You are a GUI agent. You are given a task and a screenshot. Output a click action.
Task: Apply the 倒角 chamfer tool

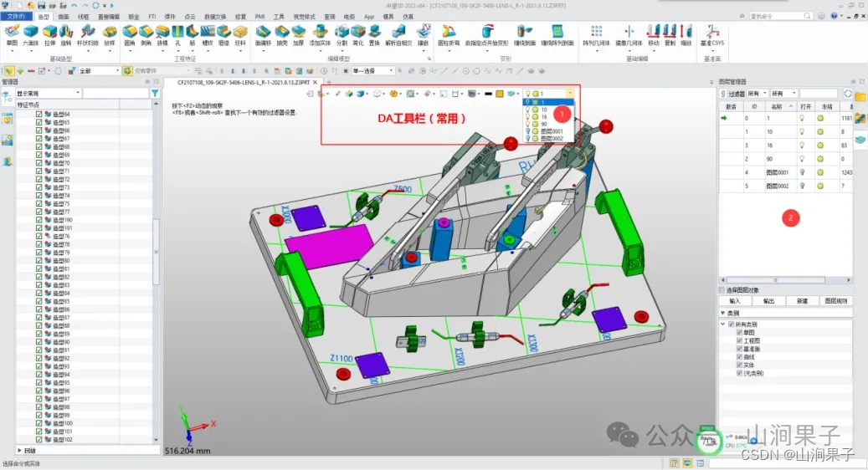coord(146,35)
